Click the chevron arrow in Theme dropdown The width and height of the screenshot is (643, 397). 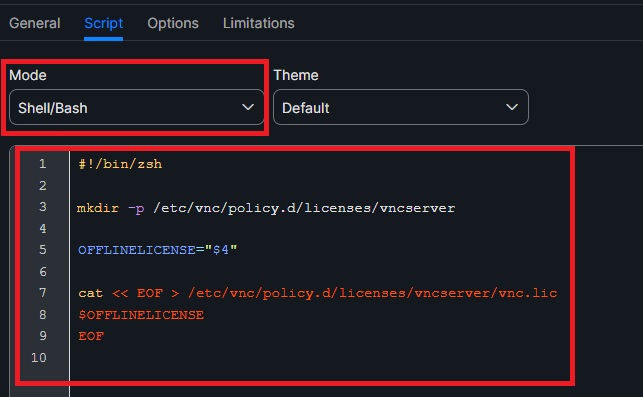pyautogui.click(x=512, y=107)
